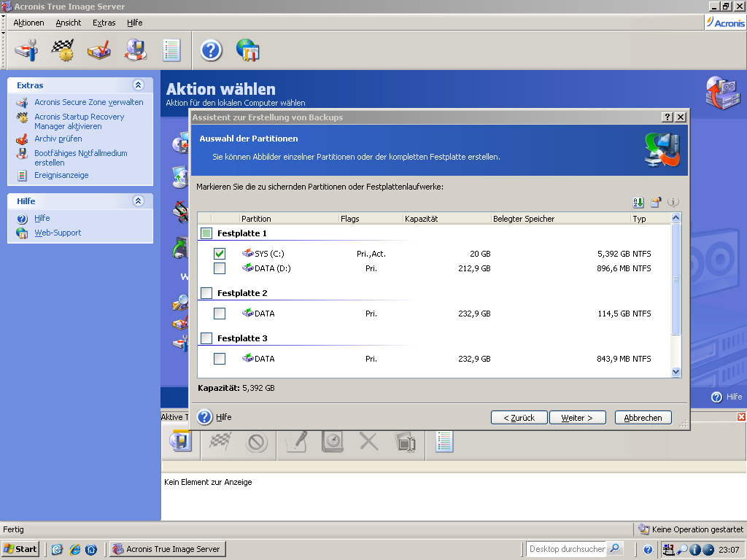Click the SYS (C:) drive icon
747x560 pixels.
pos(248,253)
